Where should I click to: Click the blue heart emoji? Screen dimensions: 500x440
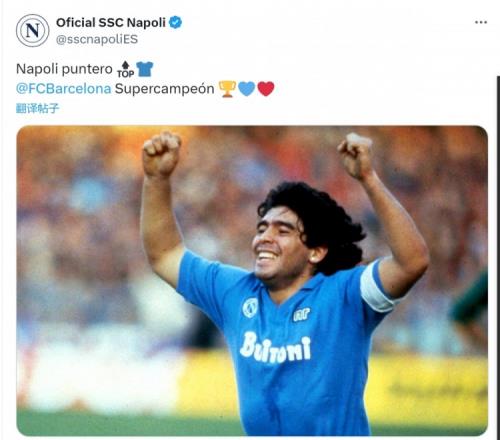247,89
